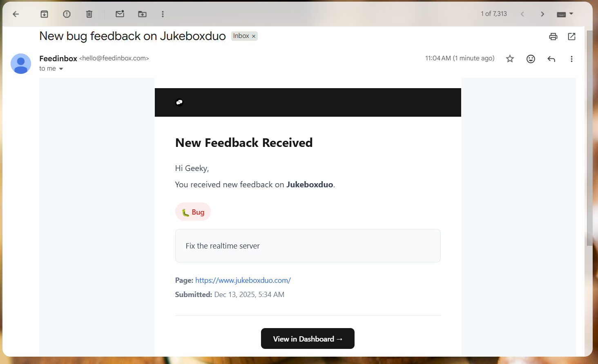Remove the Inbox label from the email

tap(254, 36)
